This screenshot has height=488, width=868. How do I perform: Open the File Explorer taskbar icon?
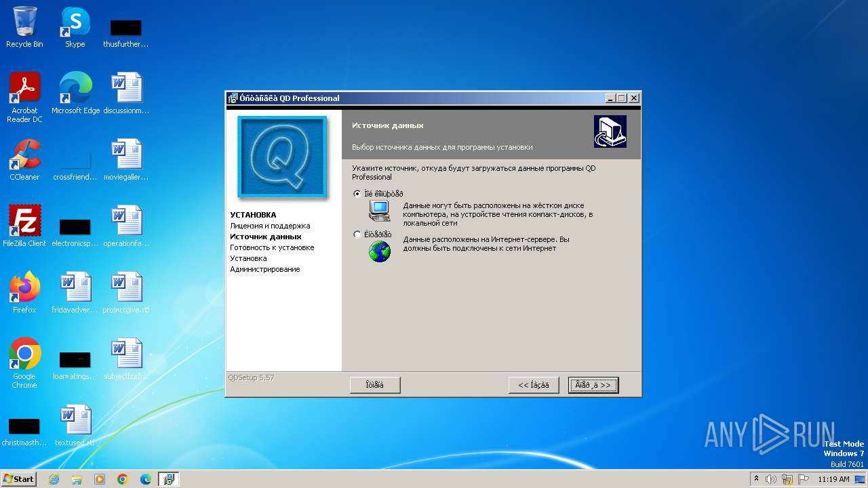[77, 479]
